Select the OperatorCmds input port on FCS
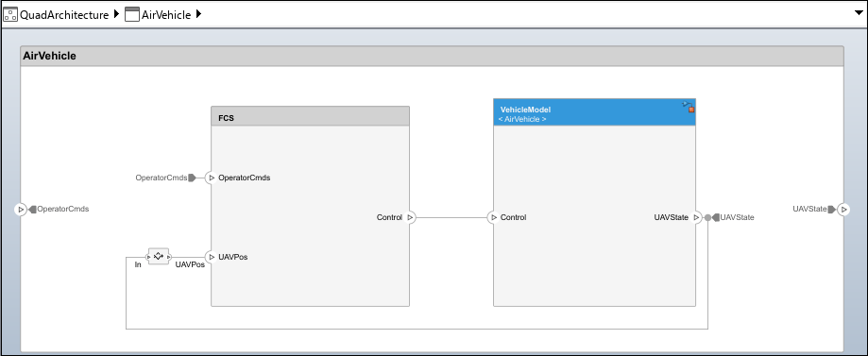 pos(211,178)
